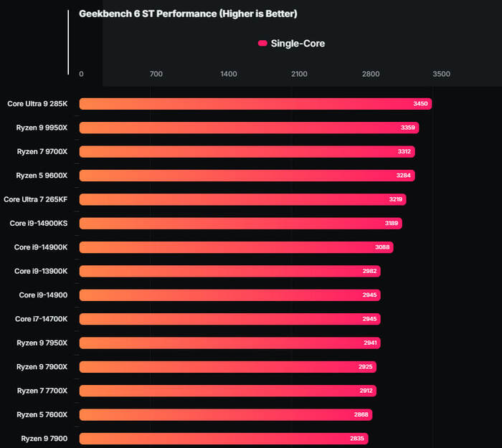Click the Ryzen 7 9700X label
The image size is (502, 448).
coord(42,151)
